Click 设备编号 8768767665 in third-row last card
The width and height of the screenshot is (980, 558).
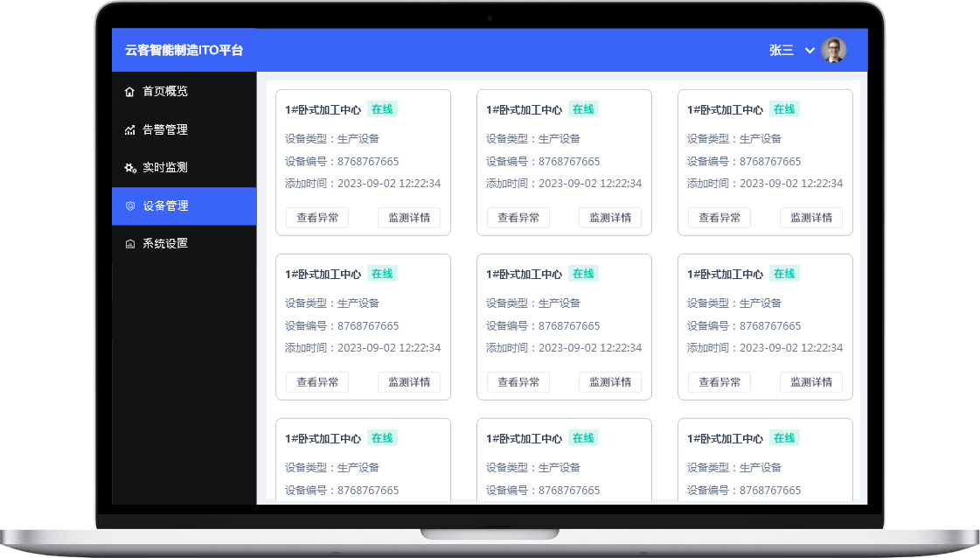coord(744,491)
